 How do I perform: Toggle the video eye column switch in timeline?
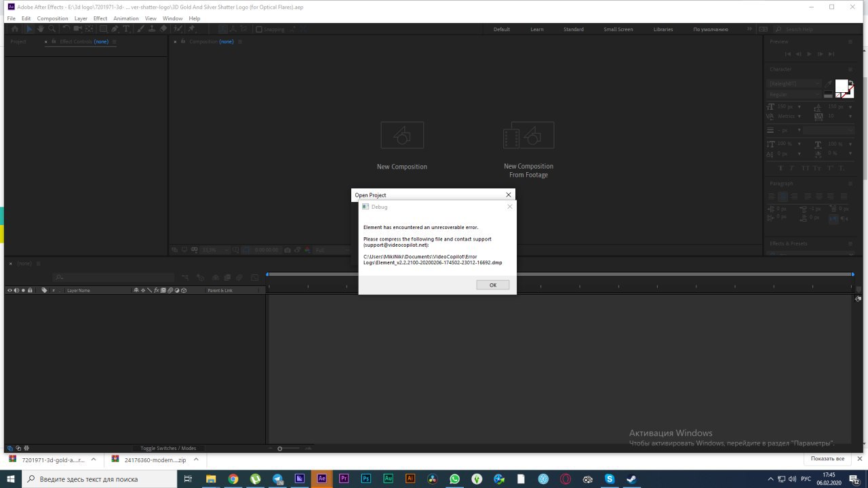[9, 290]
